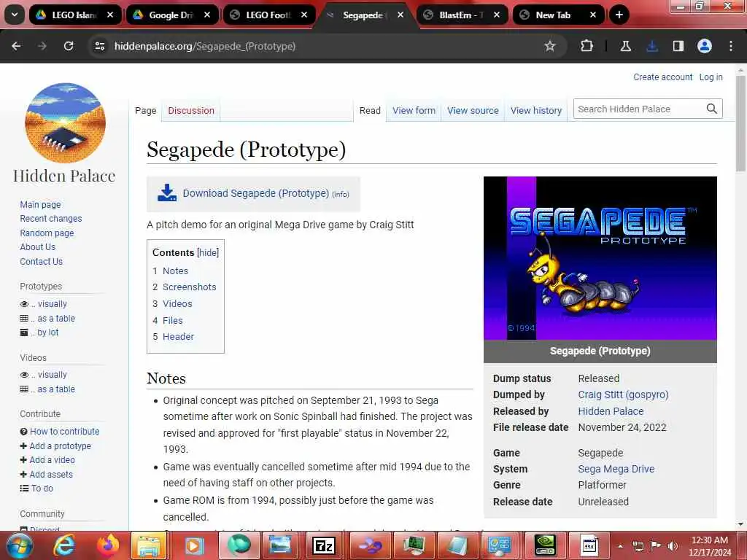747x560 pixels.
Task: Launch Internet Explorer from taskbar
Action: point(64,545)
